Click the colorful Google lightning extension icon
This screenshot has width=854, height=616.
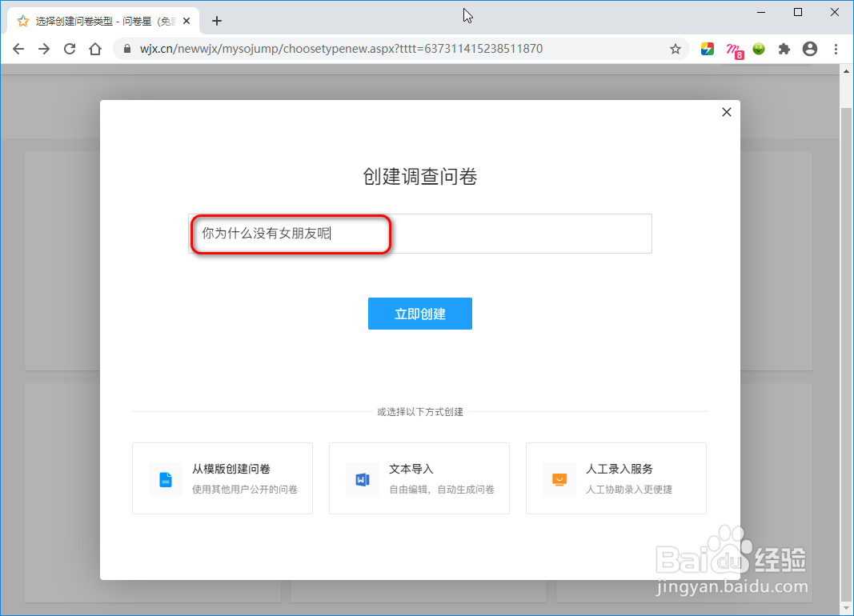(708, 49)
